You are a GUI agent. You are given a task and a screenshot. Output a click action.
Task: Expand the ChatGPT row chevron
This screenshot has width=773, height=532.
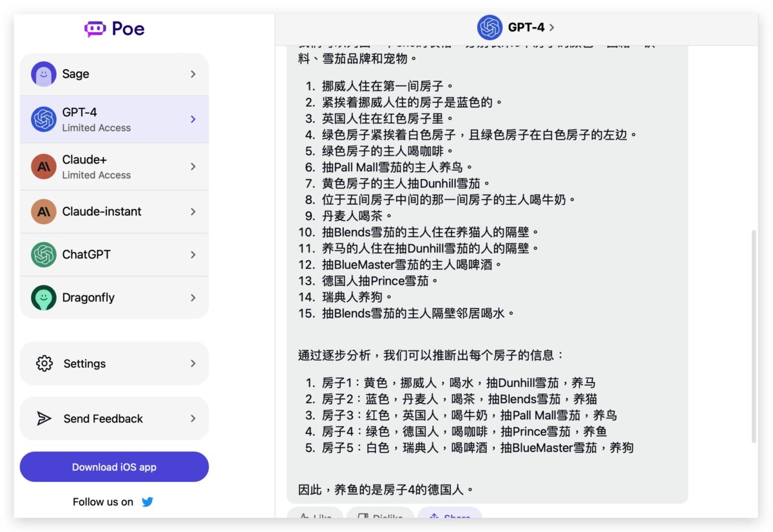tap(193, 254)
